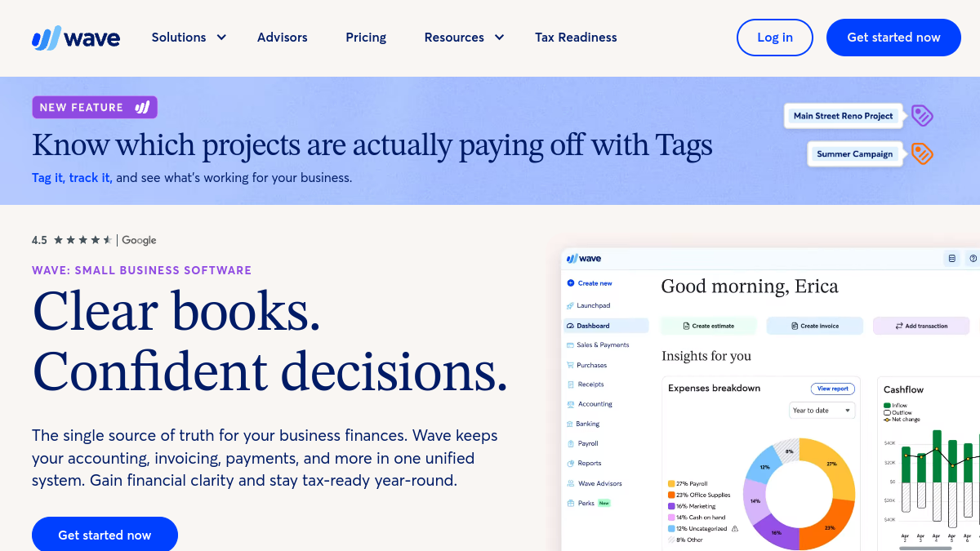Click the Wave logo in the page header
Viewport: 980px width, 551px height.
[76, 38]
